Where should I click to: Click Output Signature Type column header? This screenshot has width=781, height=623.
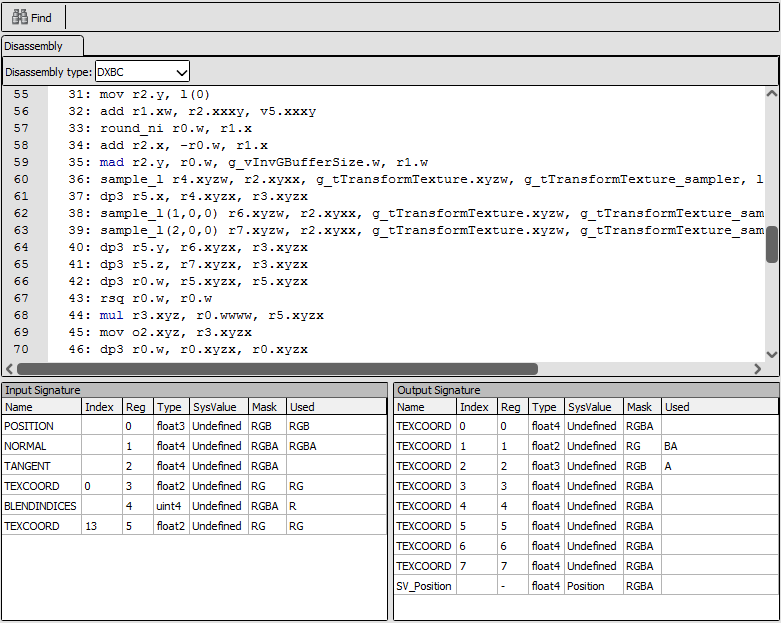[546, 407]
